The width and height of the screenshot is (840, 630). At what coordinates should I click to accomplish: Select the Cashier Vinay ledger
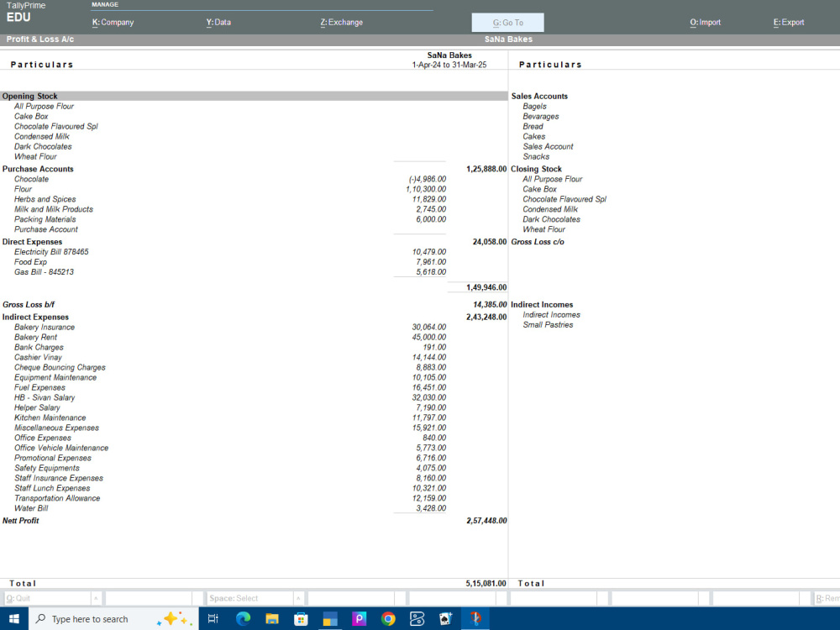click(x=38, y=357)
